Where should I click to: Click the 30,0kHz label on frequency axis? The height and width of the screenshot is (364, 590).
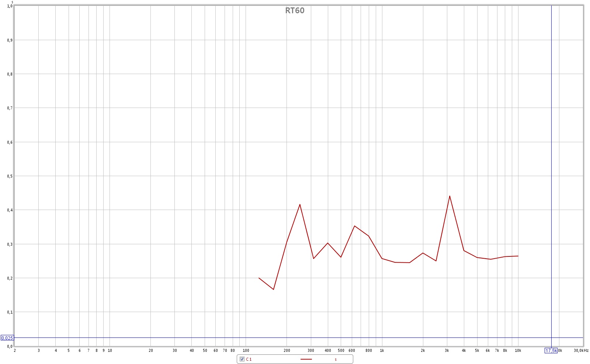pyautogui.click(x=581, y=350)
